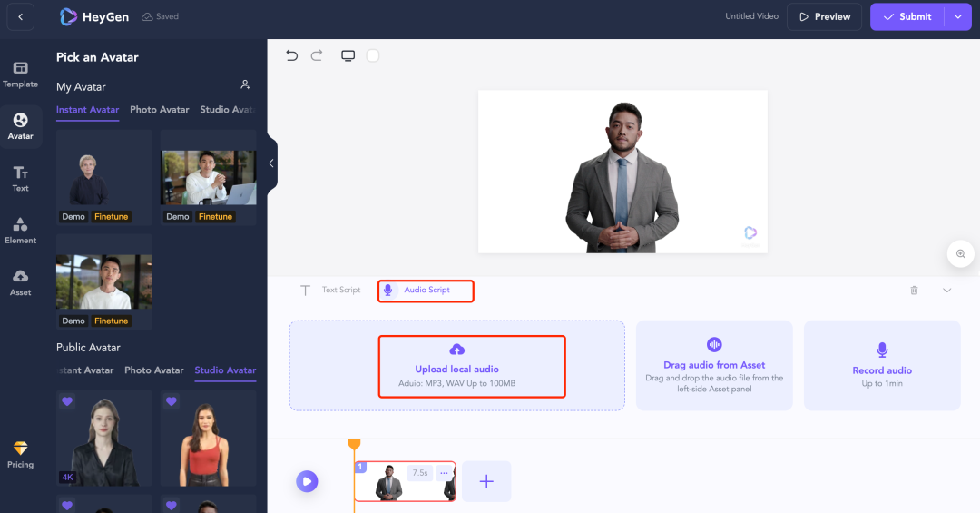
Task: Select scene 1 in the timeline
Action: click(405, 482)
